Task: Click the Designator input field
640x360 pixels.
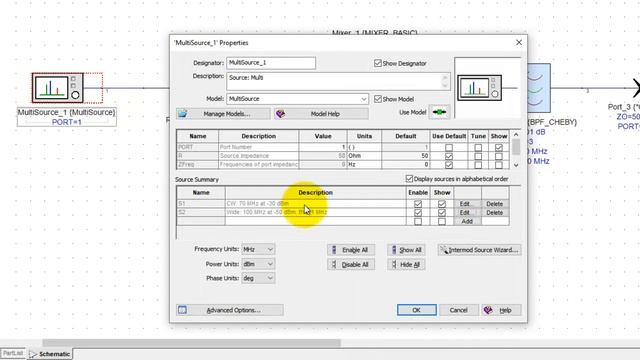Action: tap(271, 63)
